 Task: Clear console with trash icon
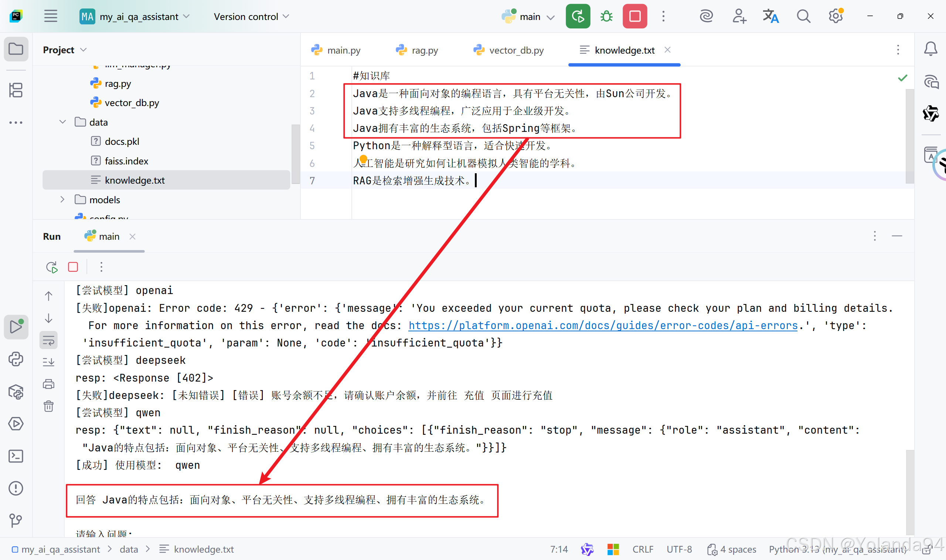(49, 406)
